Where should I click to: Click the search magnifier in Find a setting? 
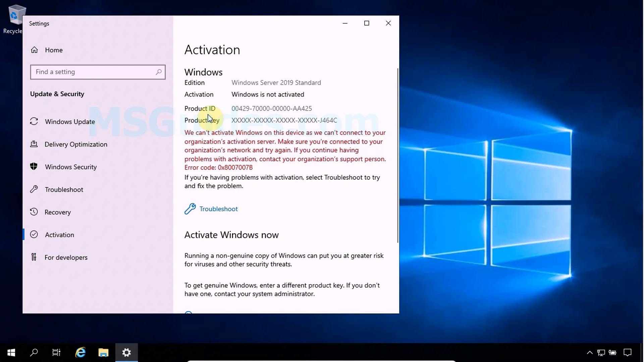tap(159, 72)
